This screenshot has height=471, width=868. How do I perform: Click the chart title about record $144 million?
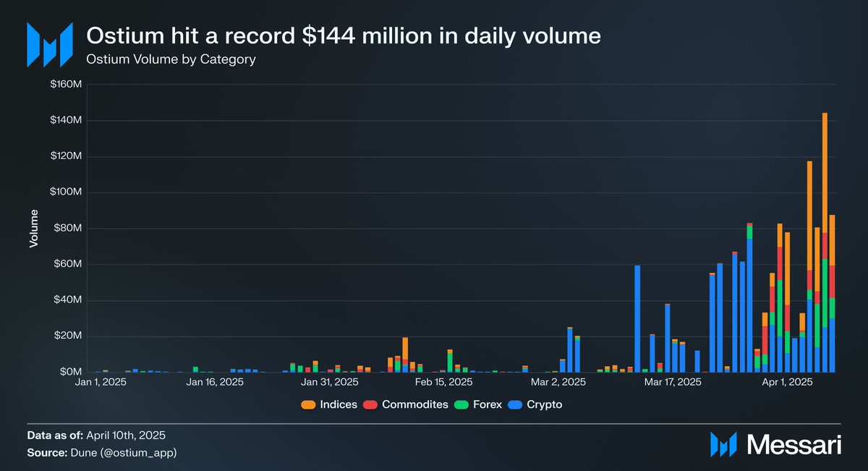click(x=344, y=35)
